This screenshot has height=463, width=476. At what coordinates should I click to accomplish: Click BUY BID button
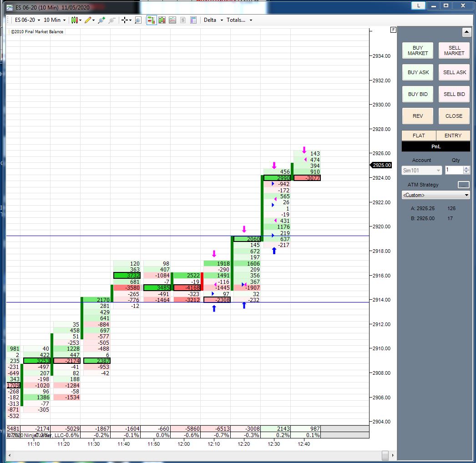click(418, 94)
